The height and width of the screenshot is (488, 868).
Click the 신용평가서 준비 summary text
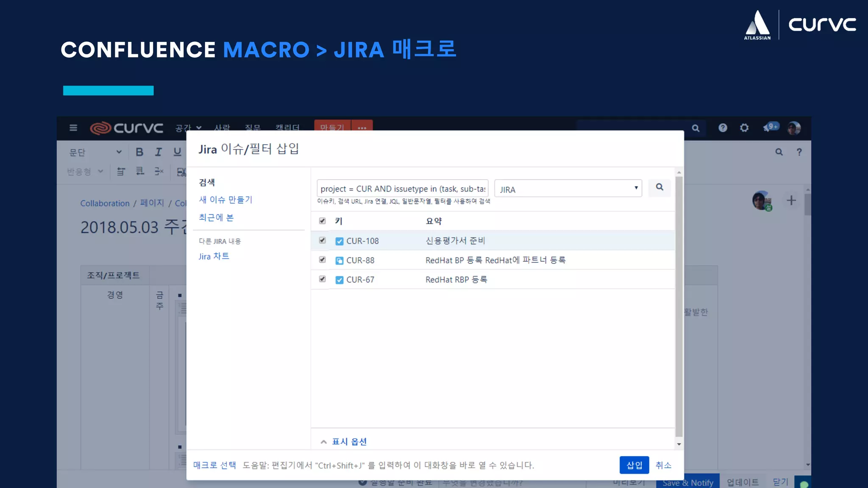[455, 241]
